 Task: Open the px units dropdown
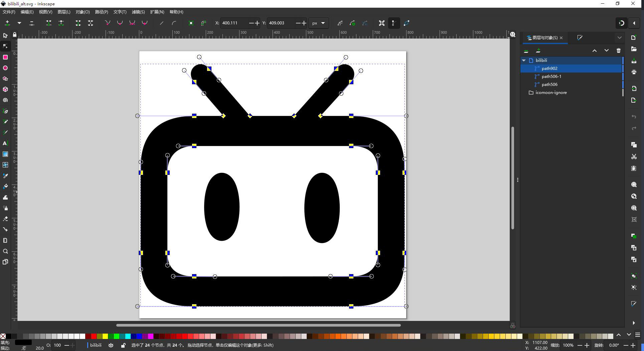tap(319, 23)
